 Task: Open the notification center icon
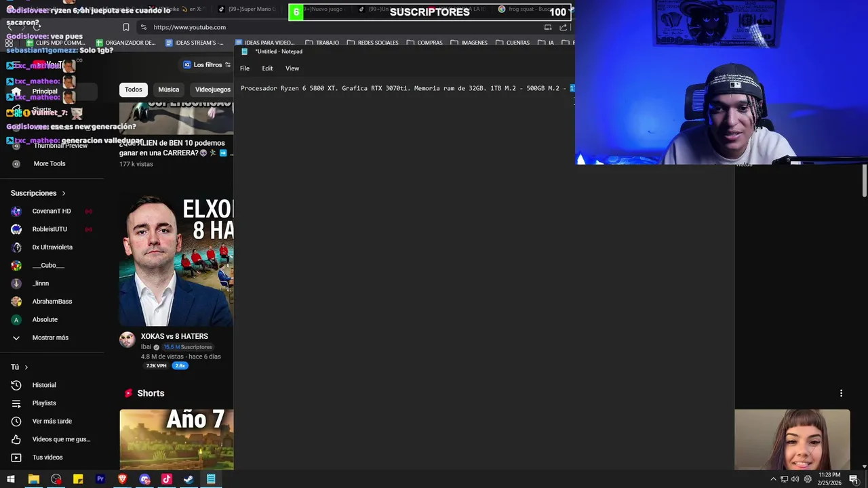(854, 479)
